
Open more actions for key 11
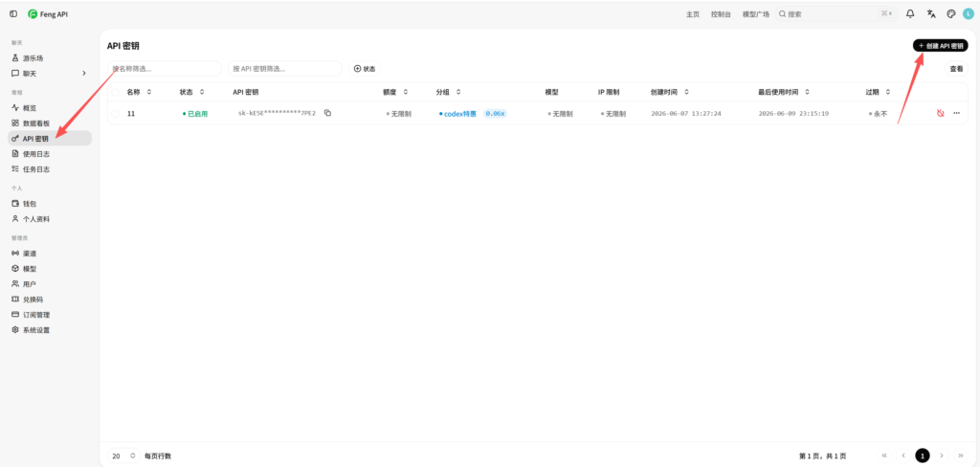[956, 113]
